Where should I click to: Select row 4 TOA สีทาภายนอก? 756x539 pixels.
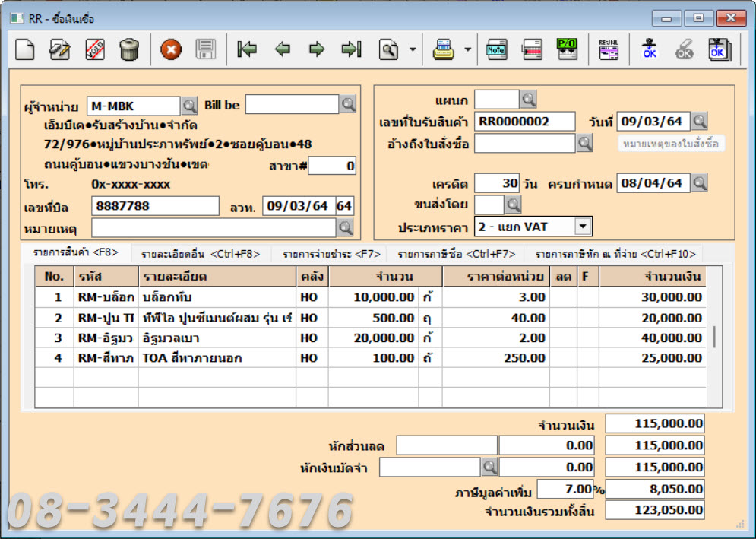coord(217,358)
